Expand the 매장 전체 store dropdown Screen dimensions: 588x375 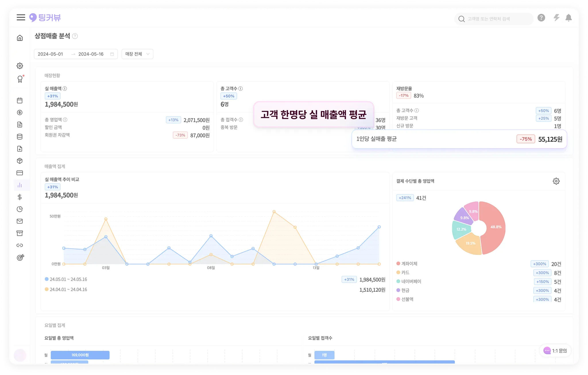(x=137, y=54)
